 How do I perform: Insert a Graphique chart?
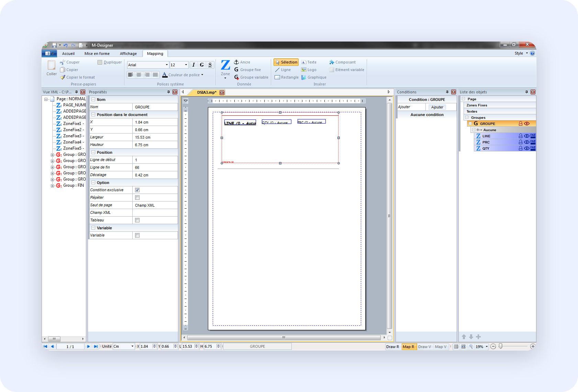pos(314,77)
